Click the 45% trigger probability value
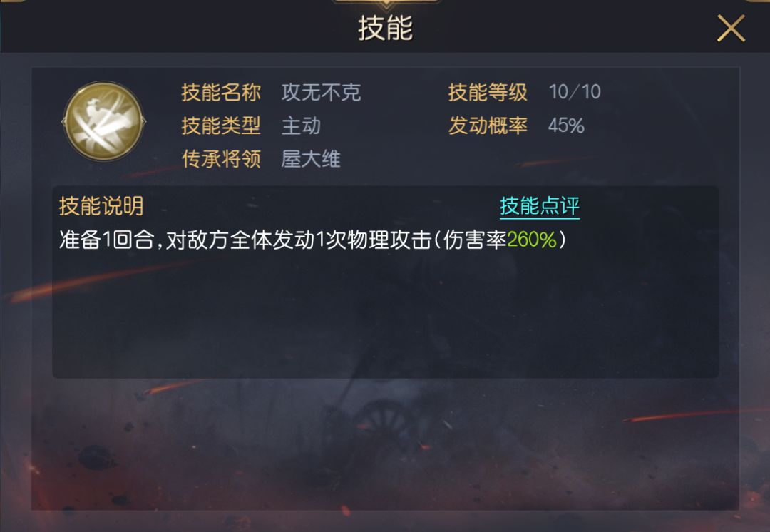Screen dimensions: 770x532 point(566,126)
